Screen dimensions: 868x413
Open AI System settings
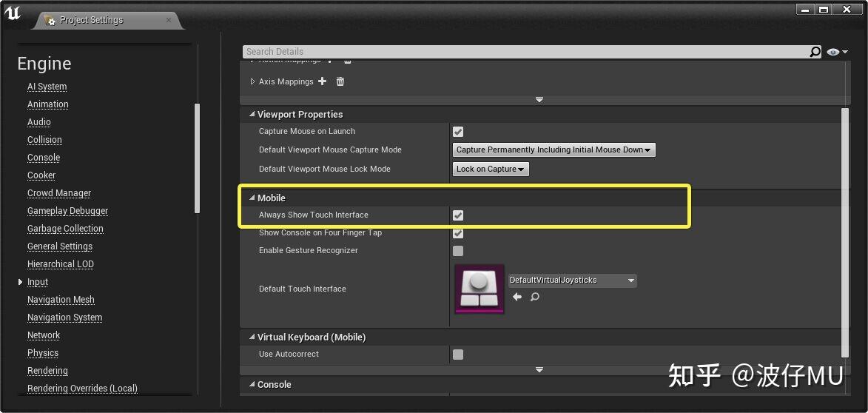(x=47, y=87)
